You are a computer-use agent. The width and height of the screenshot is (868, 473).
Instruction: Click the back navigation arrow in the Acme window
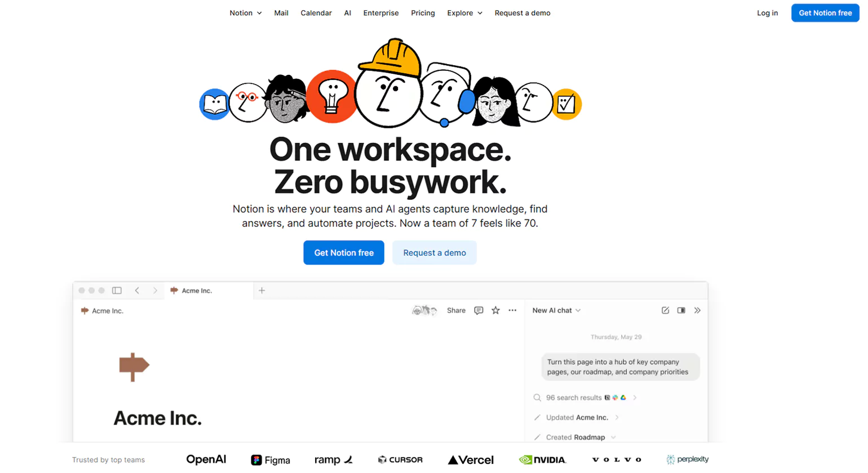[x=137, y=291]
